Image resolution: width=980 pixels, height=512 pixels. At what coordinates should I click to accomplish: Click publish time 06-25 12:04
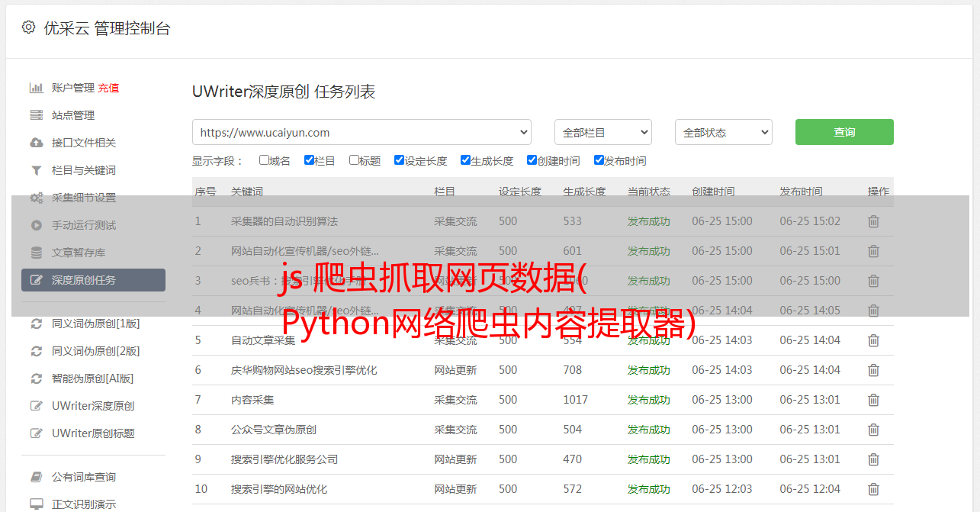[x=810, y=489]
